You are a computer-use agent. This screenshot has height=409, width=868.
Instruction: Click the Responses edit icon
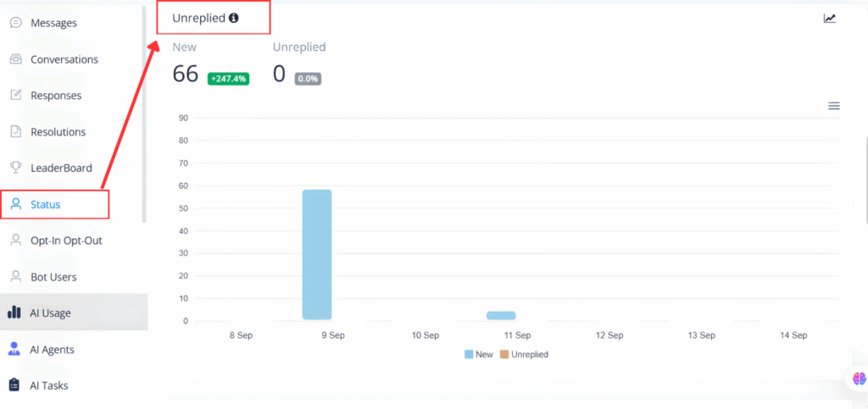(x=15, y=96)
